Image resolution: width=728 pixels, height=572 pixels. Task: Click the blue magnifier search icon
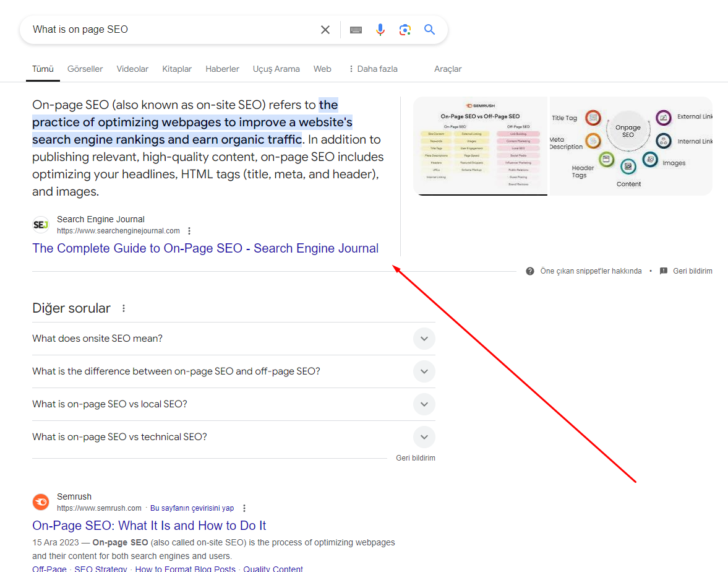pos(429,30)
